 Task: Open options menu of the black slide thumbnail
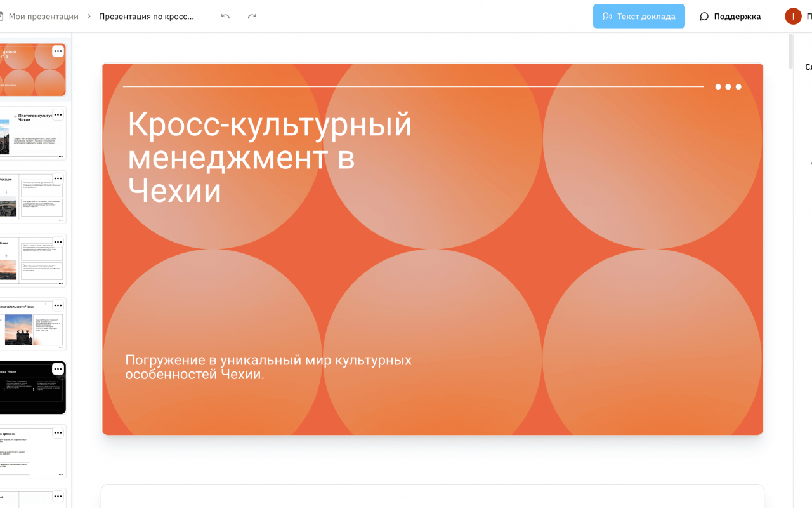tap(58, 369)
